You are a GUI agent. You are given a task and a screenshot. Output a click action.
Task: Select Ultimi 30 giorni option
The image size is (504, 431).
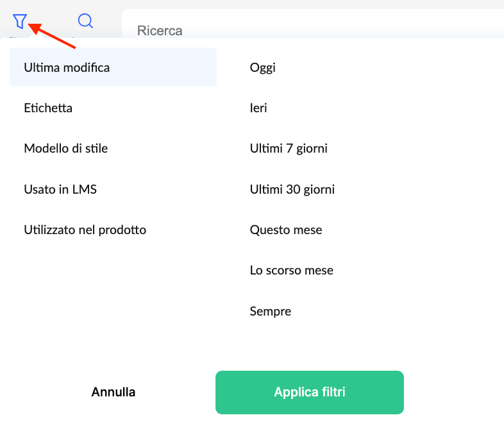(x=292, y=189)
